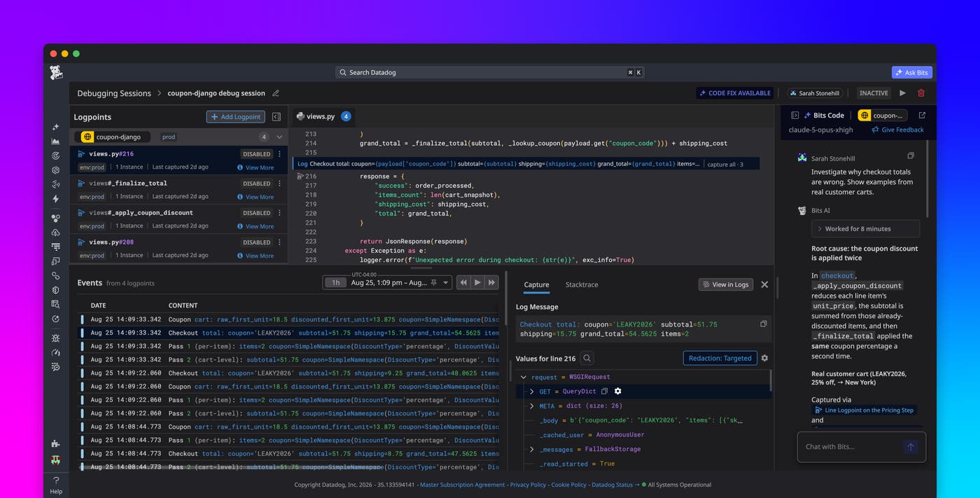Open redaction settings gear
Image resolution: width=980 pixels, height=498 pixels.
coord(764,358)
